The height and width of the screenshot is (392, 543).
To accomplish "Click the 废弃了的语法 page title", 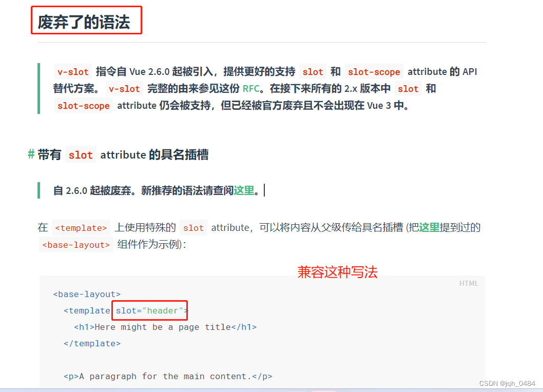I will [x=86, y=20].
